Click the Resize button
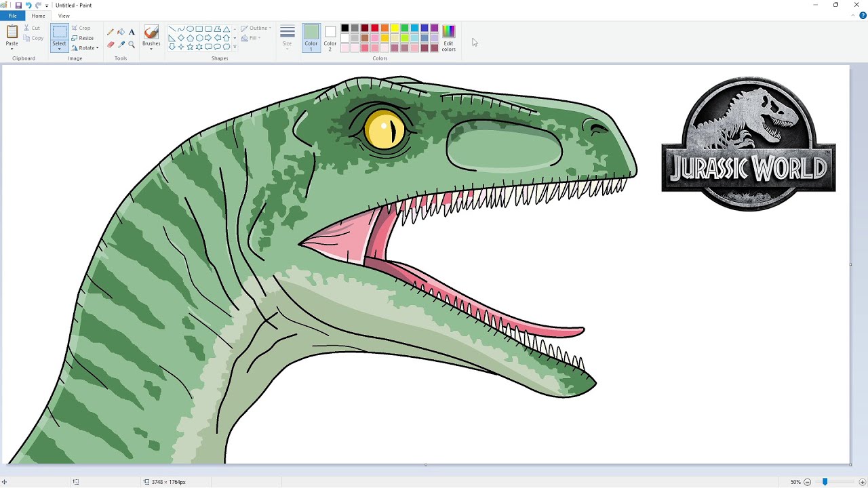 83,38
